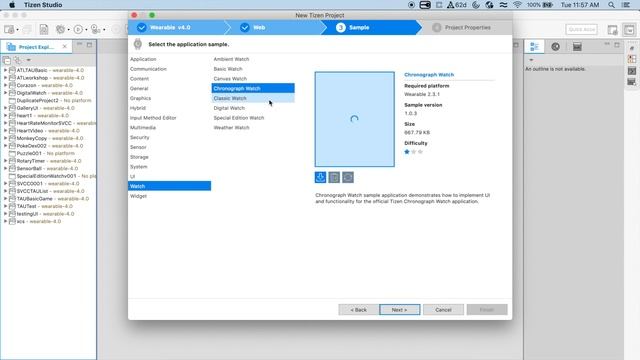
Task: Expand the TAUBasicGame project
Action: (5, 199)
